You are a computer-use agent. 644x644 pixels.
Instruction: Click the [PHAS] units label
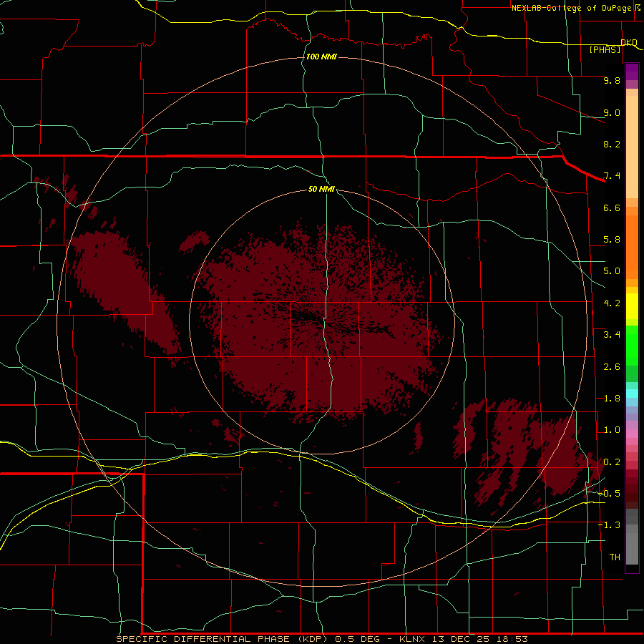[x=605, y=49]
